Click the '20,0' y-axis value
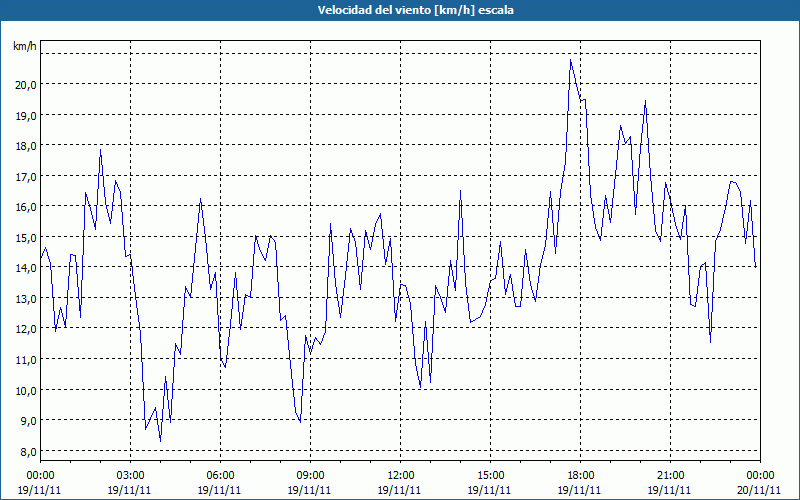This screenshot has width=800, height=500. [x=26, y=85]
